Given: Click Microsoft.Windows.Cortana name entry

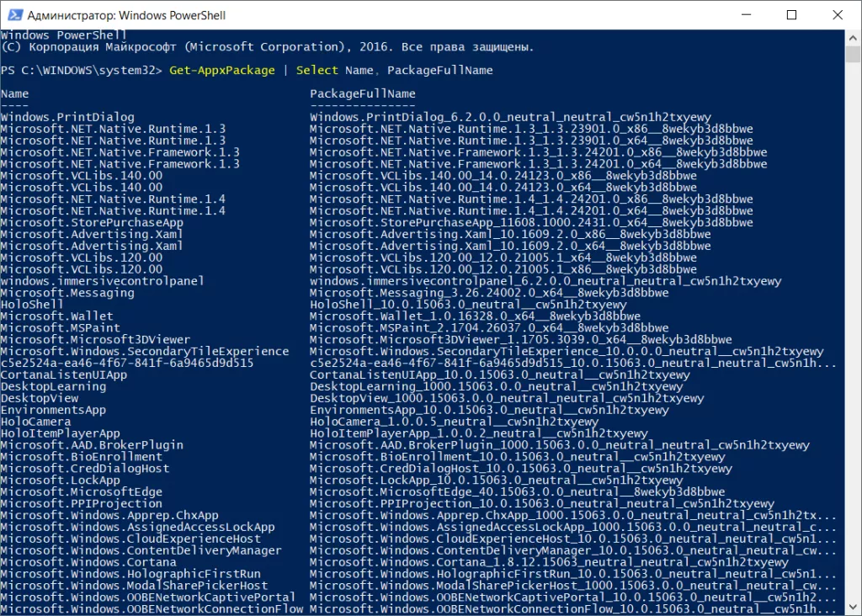Looking at the screenshot, I should point(88,562).
